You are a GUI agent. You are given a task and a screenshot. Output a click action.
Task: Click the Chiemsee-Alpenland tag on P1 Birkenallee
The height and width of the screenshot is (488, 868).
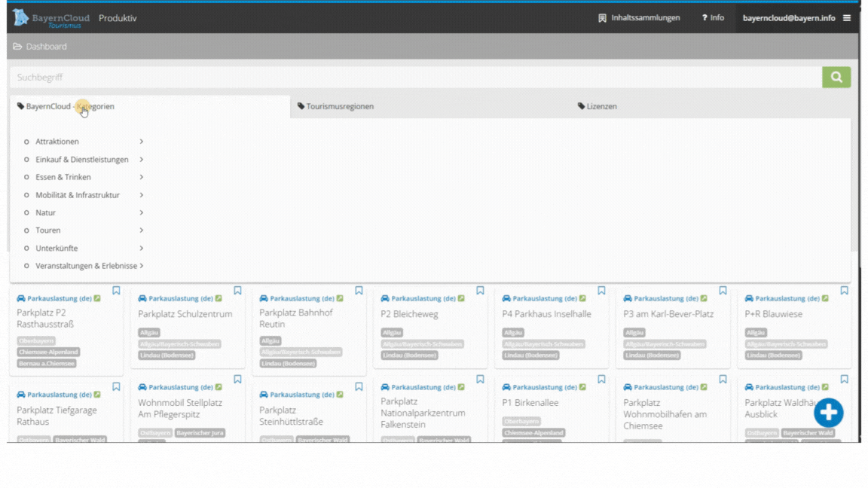(533, 433)
